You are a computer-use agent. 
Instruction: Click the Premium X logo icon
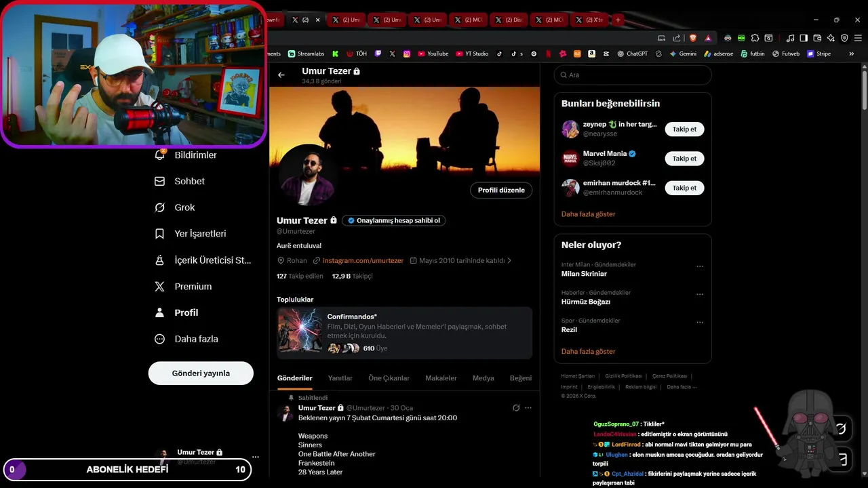(x=159, y=287)
